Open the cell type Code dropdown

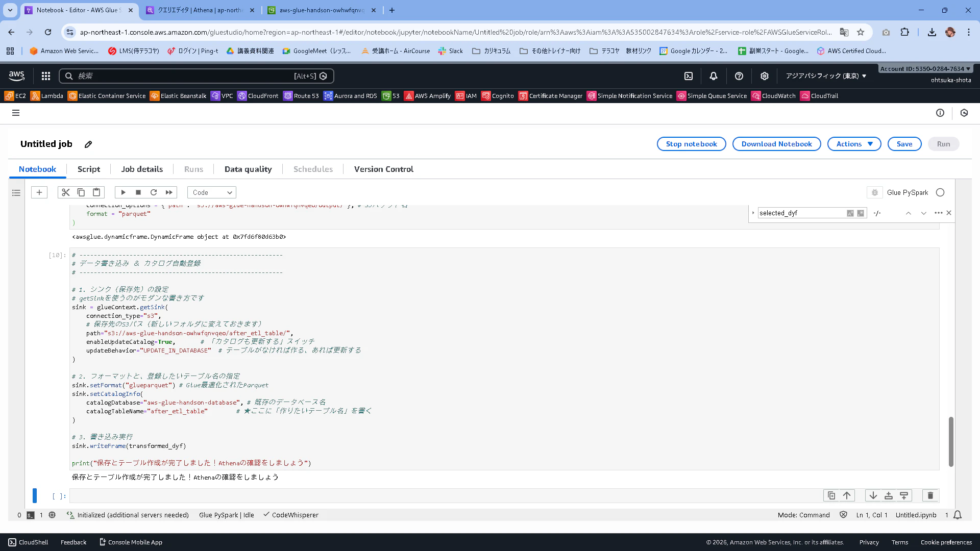[212, 192]
